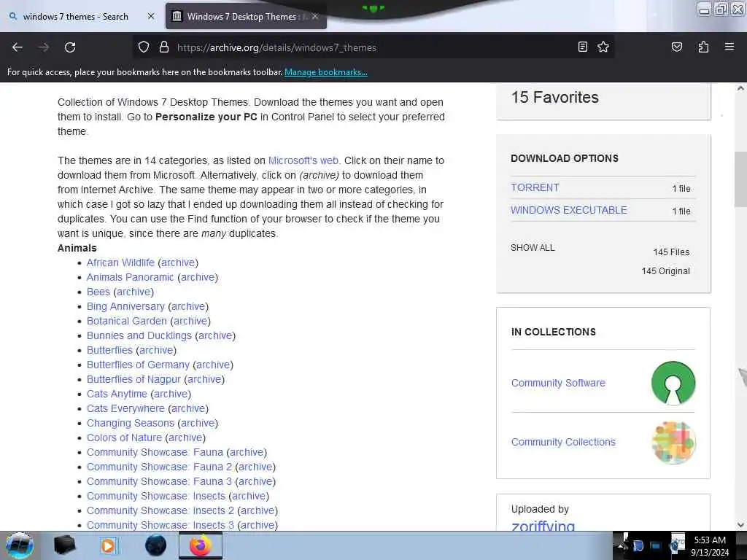Click the archive.org URL address field
Screen dimensions: 747x560
[x=371, y=47]
